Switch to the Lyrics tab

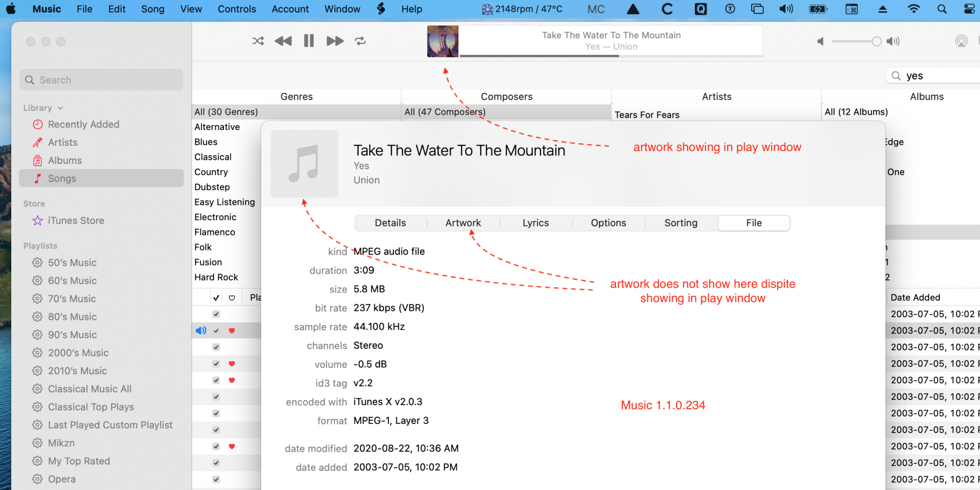(536, 223)
